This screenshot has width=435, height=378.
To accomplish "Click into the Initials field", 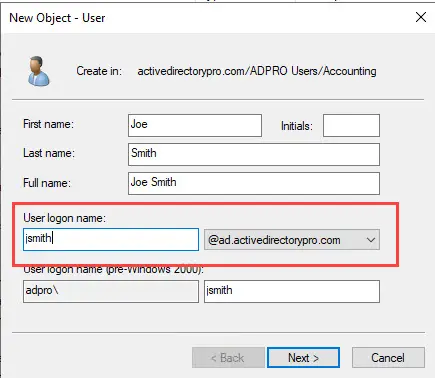I will [351, 125].
